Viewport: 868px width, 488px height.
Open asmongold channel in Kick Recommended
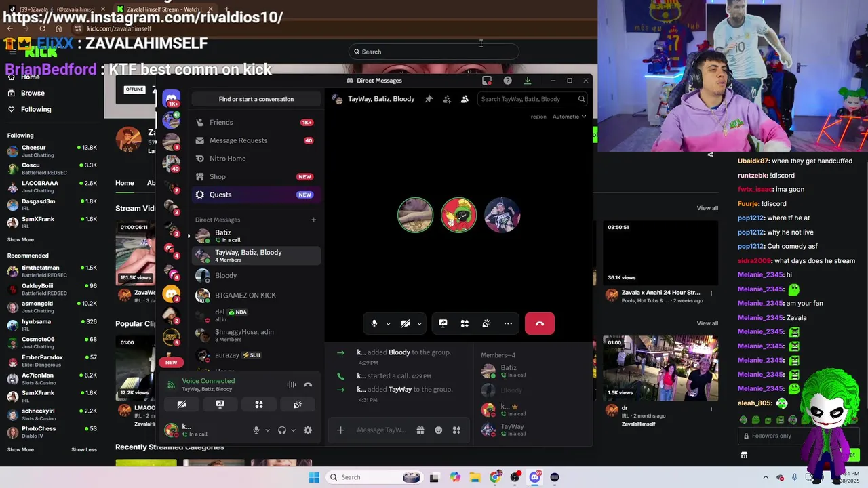(x=53, y=307)
